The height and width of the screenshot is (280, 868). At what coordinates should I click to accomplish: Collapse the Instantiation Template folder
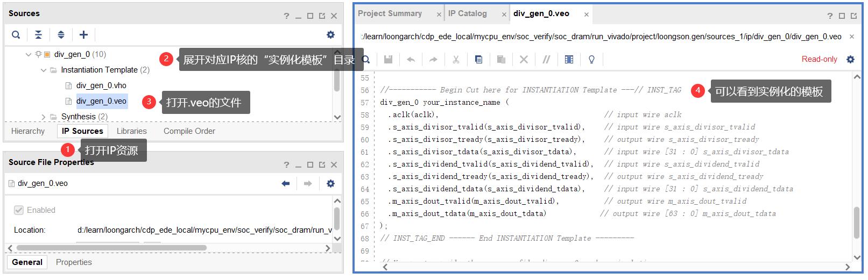click(x=44, y=70)
